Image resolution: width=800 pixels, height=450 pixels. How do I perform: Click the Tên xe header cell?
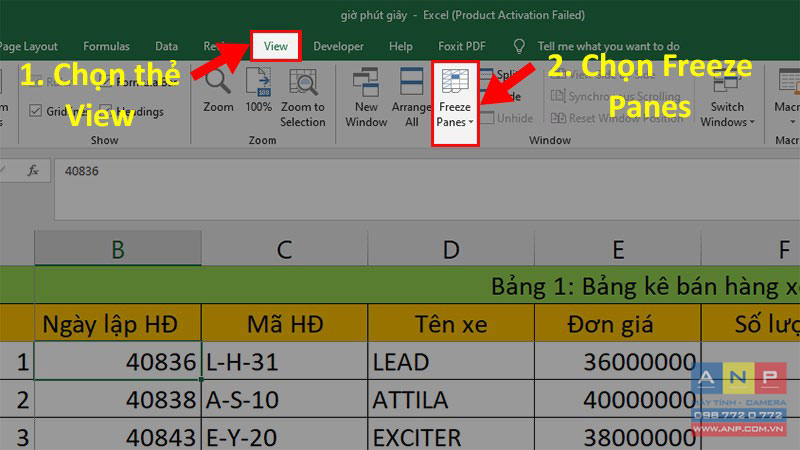pyautogui.click(x=451, y=323)
